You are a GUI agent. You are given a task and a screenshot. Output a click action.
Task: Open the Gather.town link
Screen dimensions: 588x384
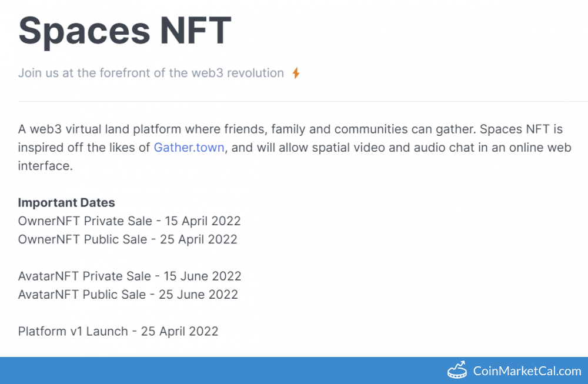(x=189, y=148)
